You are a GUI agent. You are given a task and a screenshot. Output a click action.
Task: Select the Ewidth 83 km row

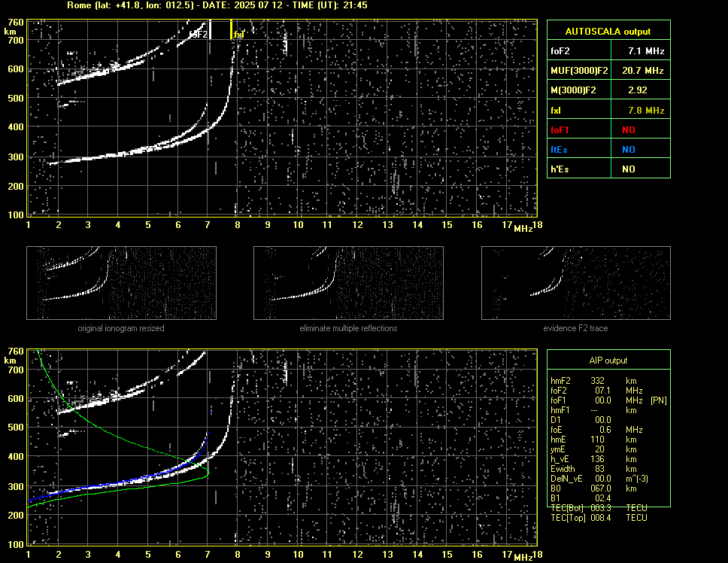593,468
